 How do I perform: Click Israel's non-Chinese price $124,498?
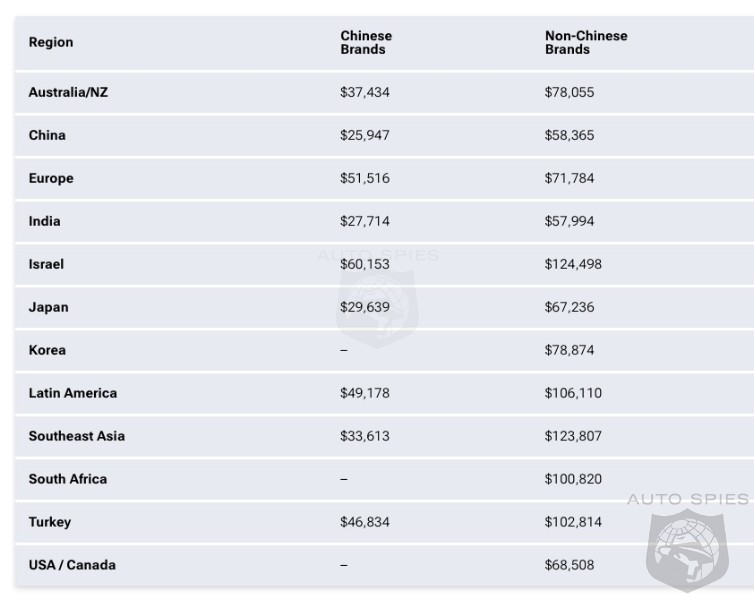click(x=573, y=264)
